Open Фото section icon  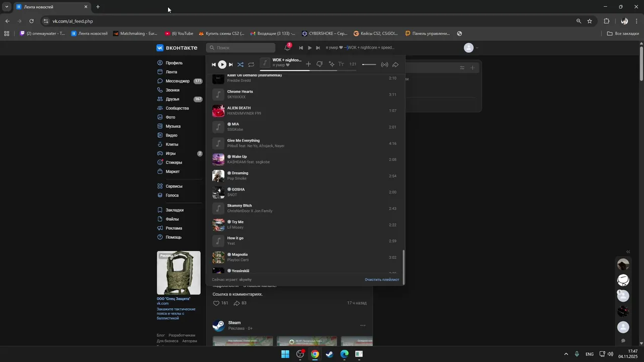(x=160, y=117)
